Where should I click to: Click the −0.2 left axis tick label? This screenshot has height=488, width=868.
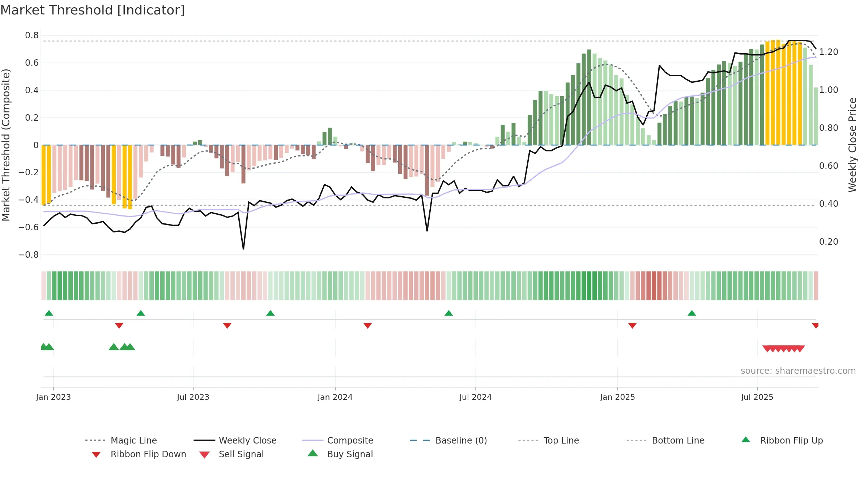pyautogui.click(x=29, y=172)
